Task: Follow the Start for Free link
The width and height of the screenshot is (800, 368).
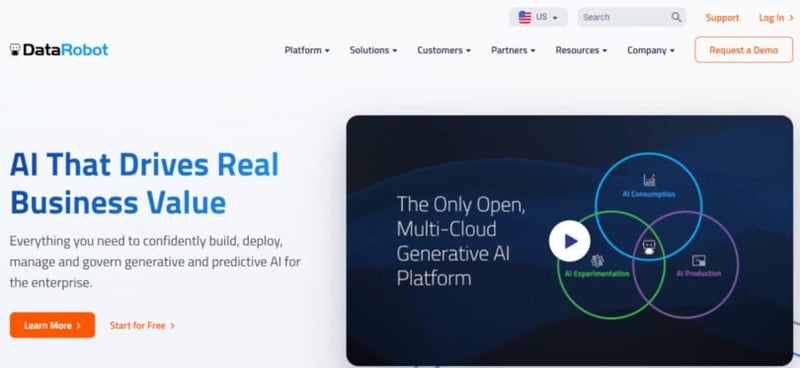Action: point(142,325)
